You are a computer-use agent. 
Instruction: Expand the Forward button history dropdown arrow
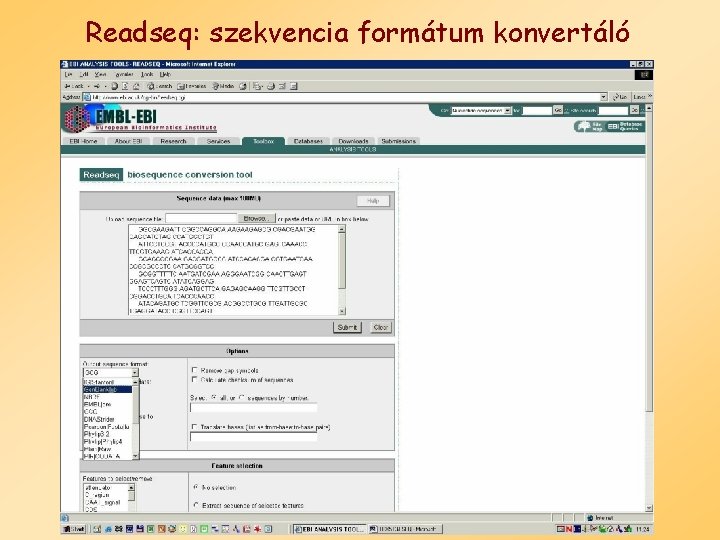[106, 86]
